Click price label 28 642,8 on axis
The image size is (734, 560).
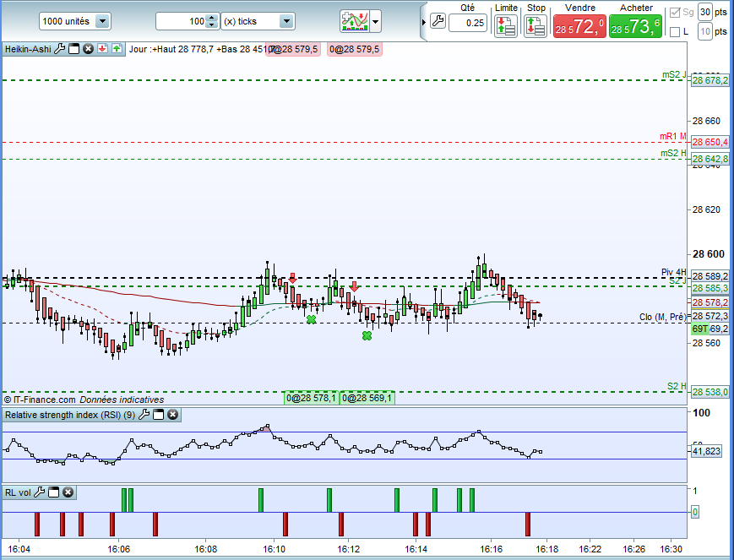710,159
